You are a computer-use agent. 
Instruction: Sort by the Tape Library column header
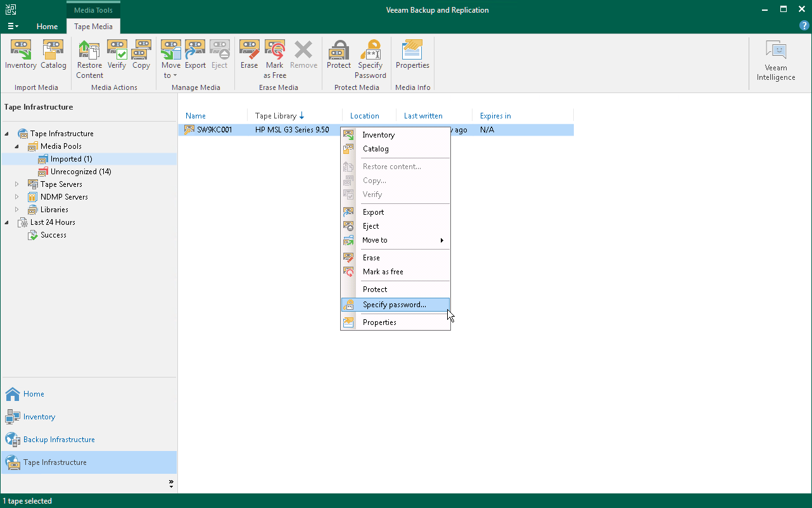pyautogui.click(x=276, y=115)
